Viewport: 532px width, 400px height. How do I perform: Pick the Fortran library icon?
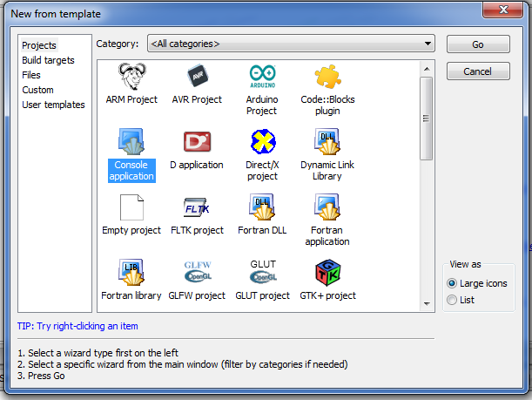pos(131,272)
